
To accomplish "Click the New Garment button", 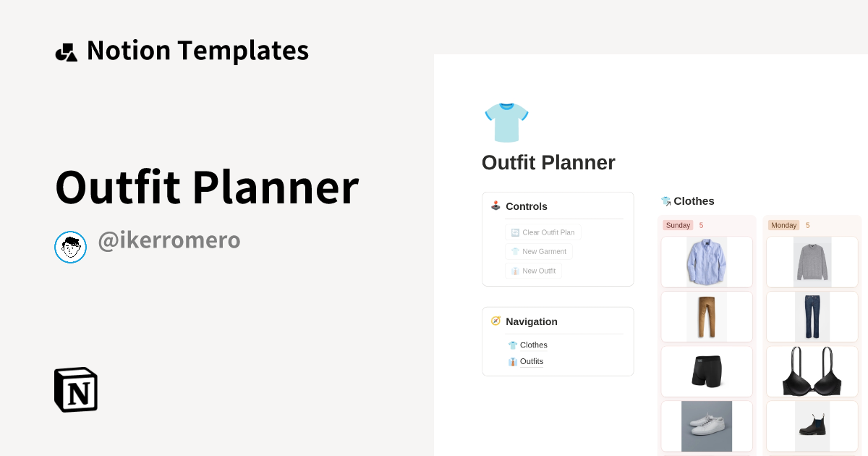I will 538,251.
